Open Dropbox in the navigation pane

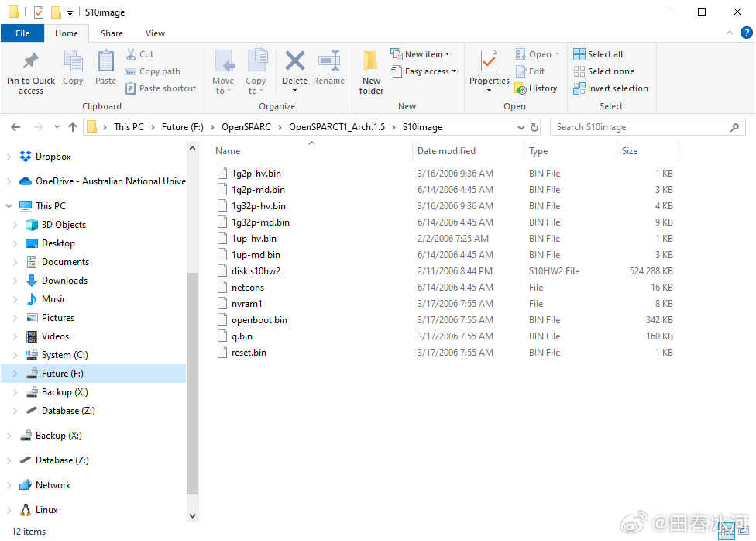[x=53, y=157]
